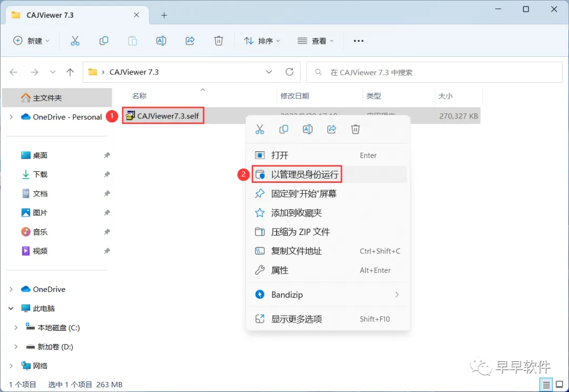Click the Share icon in the toolbar
Image resolution: width=569 pixels, height=392 pixels.
(190, 41)
